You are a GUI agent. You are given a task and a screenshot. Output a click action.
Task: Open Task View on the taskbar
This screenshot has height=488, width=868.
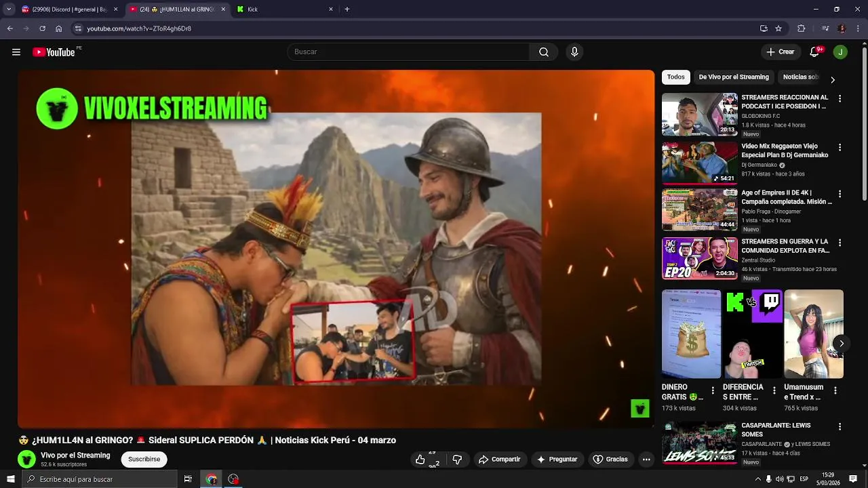click(188, 479)
